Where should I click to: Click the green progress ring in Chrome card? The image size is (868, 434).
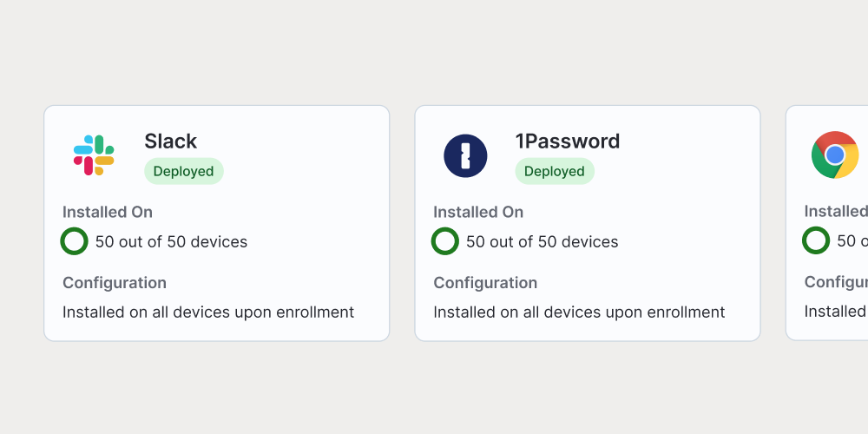click(816, 241)
